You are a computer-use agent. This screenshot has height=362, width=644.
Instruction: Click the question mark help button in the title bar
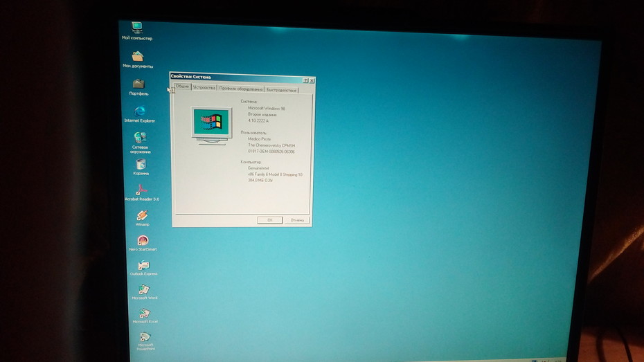coord(305,80)
